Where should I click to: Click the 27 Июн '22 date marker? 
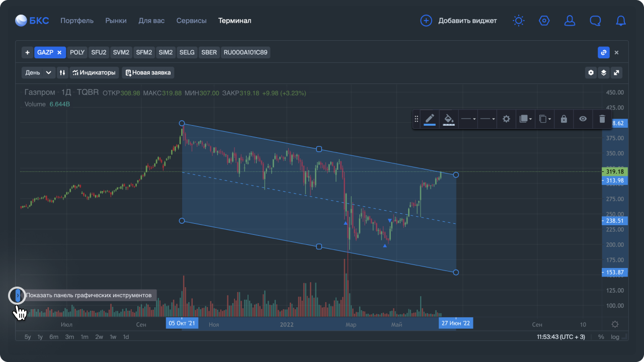pos(455,323)
